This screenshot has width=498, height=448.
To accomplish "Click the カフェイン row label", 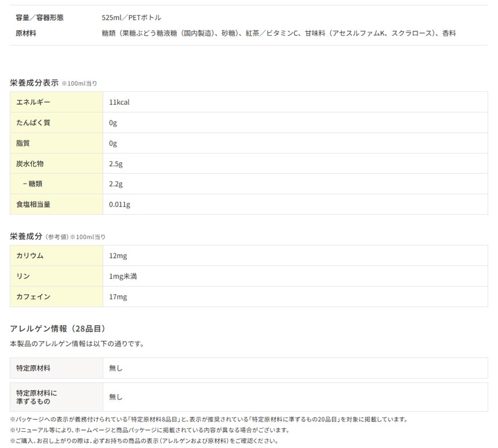I will 33,297.
